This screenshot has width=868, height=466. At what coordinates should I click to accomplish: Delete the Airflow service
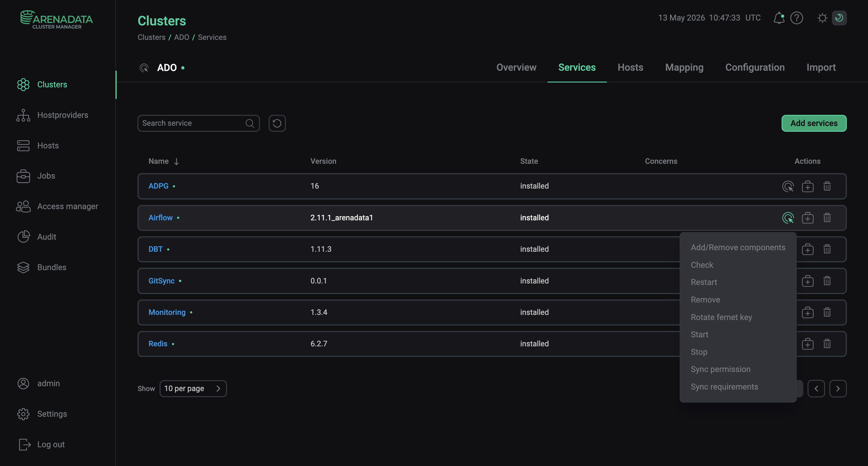pos(827,218)
